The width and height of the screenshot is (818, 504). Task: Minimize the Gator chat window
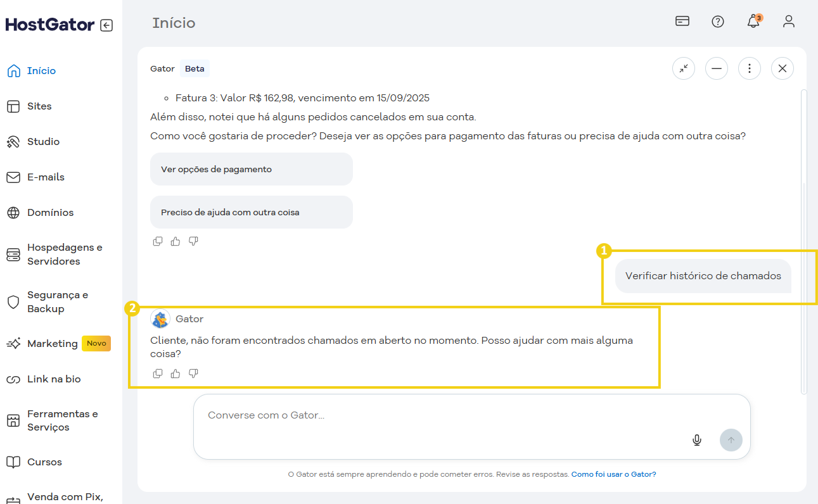pos(717,68)
